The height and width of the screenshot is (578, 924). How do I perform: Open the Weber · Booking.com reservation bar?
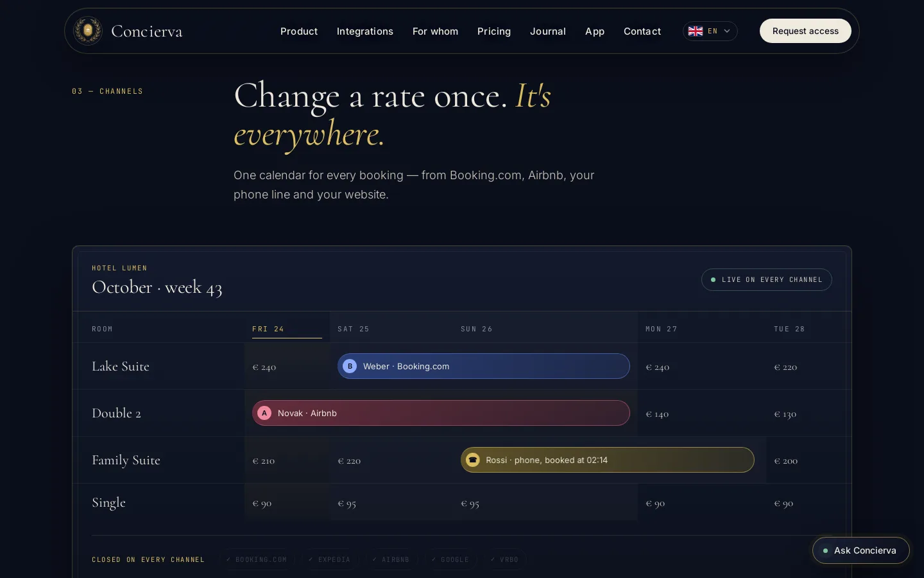pos(484,366)
